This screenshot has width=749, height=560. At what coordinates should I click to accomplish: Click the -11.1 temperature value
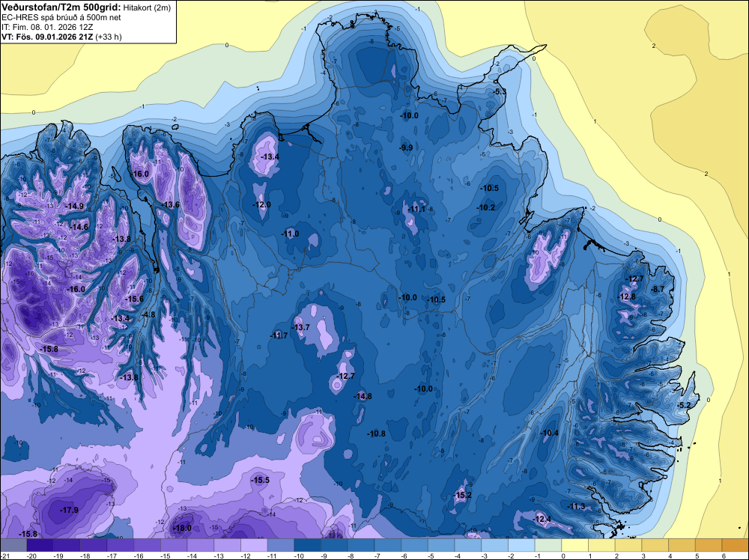click(416, 209)
